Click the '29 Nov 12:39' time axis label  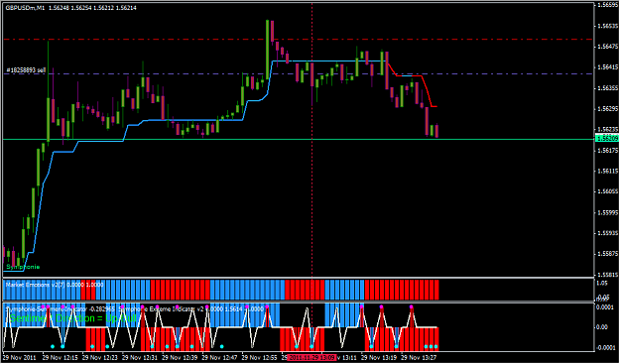[x=180, y=357]
